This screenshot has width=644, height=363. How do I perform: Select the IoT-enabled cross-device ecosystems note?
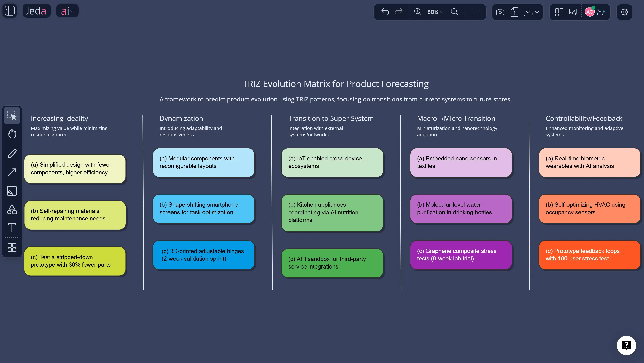[x=332, y=162]
